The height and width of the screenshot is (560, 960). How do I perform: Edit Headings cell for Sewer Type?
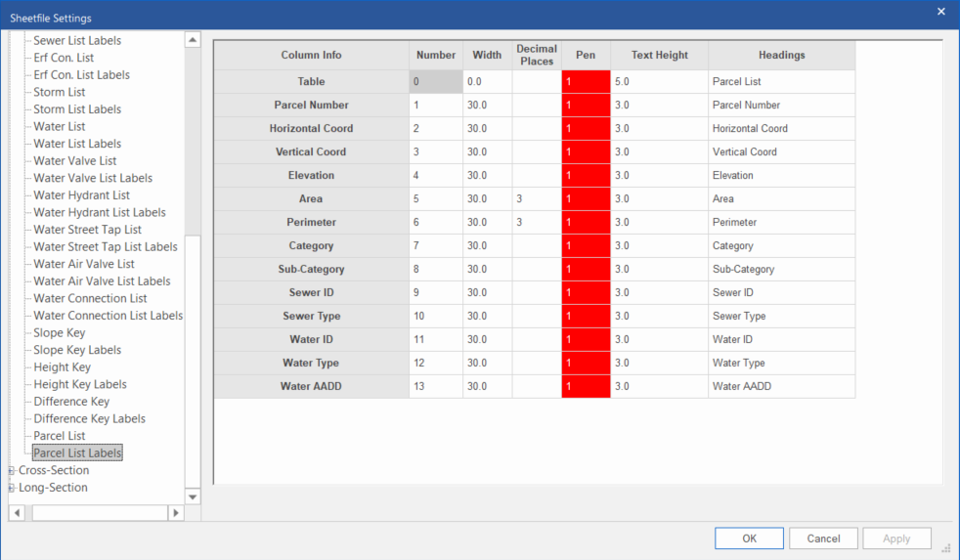(x=780, y=317)
